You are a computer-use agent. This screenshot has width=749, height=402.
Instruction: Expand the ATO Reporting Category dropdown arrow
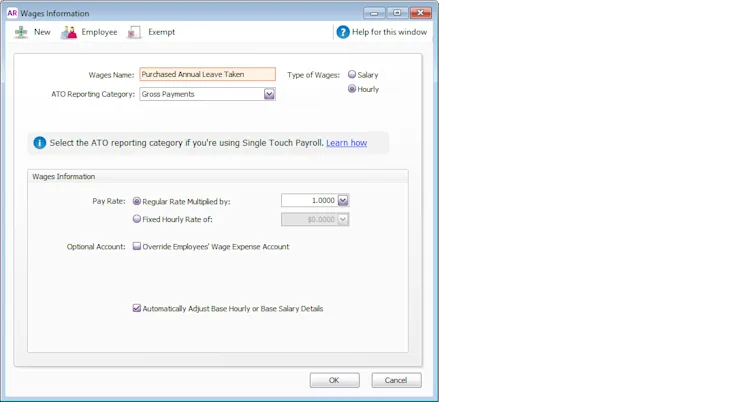click(269, 94)
